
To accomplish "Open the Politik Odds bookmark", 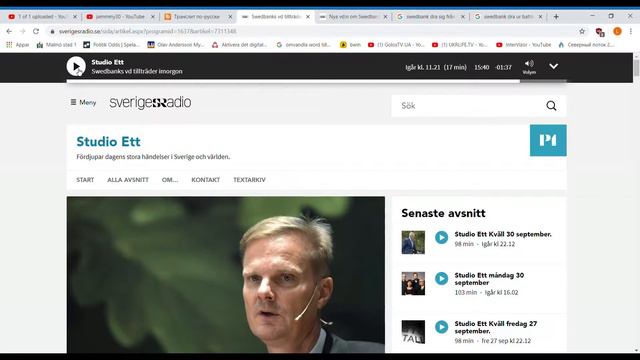I will [111, 44].
